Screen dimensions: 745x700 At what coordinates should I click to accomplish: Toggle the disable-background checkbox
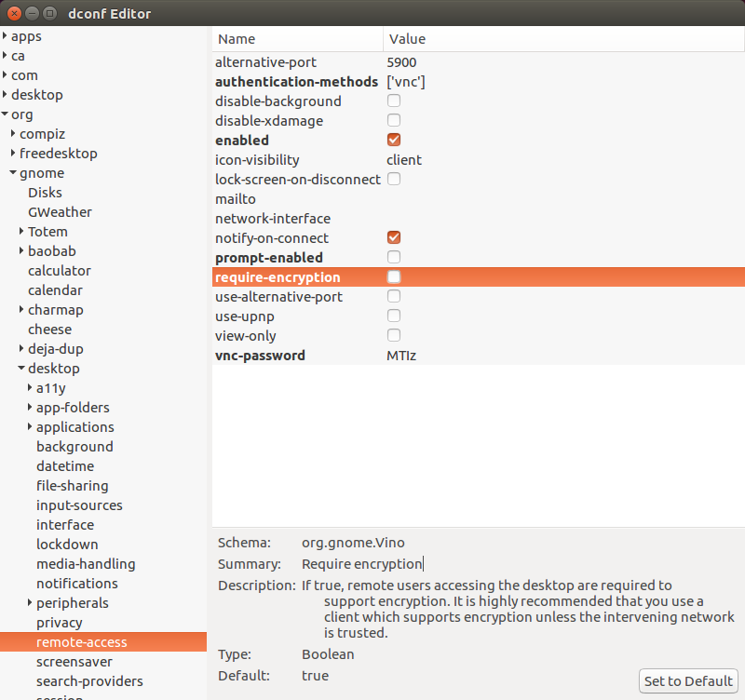(x=393, y=101)
